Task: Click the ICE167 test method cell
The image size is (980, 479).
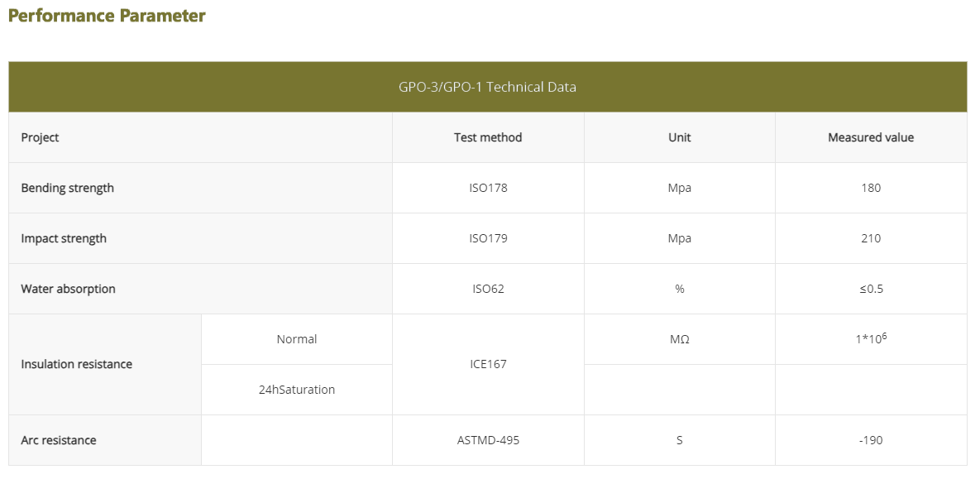Action: click(x=488, y=364)
